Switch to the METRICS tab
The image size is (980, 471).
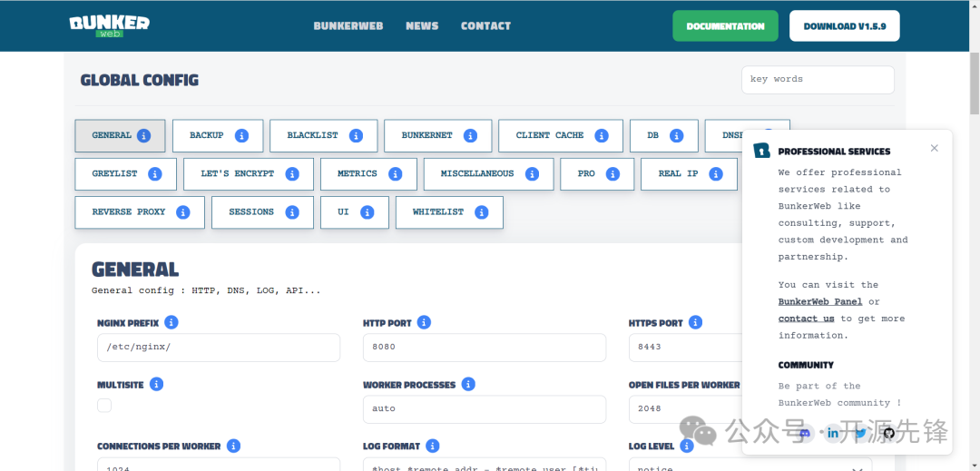[x=368, y=173]
